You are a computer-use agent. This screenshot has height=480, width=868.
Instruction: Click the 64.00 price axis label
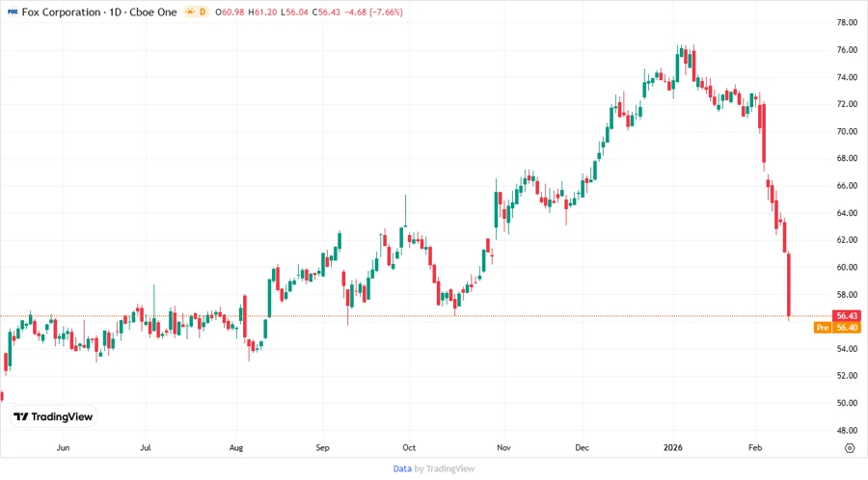[x=847, y=213]
